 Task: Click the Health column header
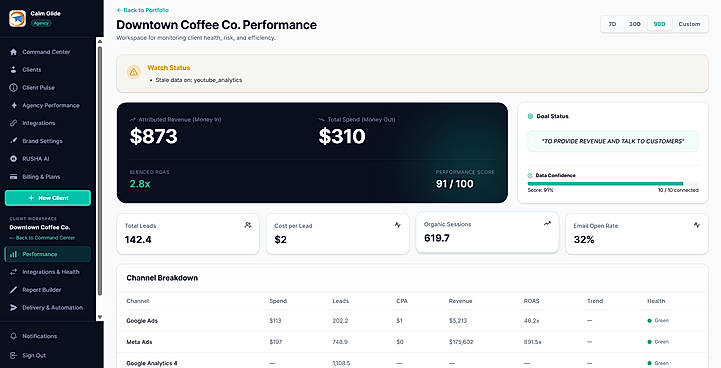656,301
